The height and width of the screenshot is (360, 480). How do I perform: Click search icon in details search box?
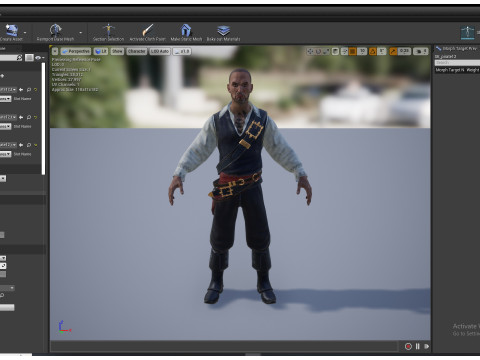click(19, 58)
